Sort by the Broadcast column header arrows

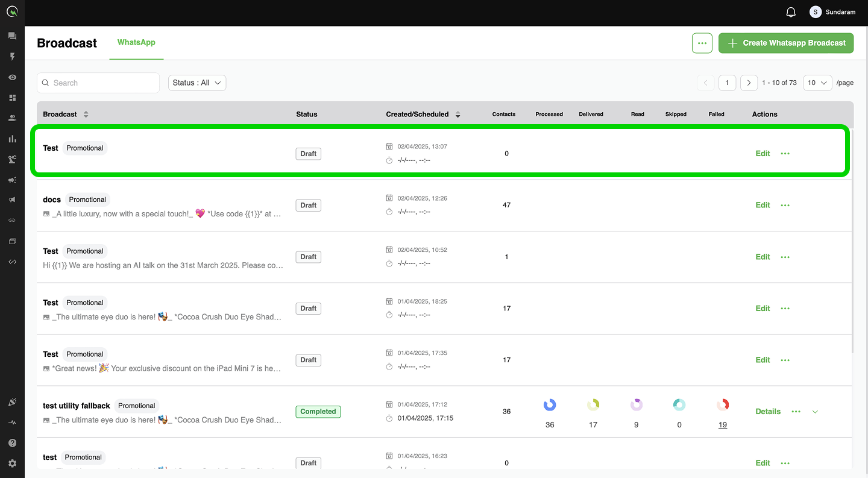pyautogui.click(x=86, y=114)
